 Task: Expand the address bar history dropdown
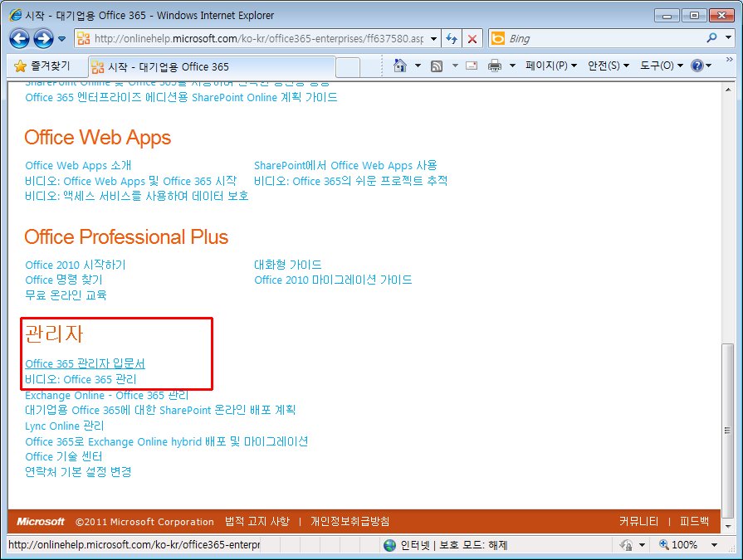[x=433, y=39]
